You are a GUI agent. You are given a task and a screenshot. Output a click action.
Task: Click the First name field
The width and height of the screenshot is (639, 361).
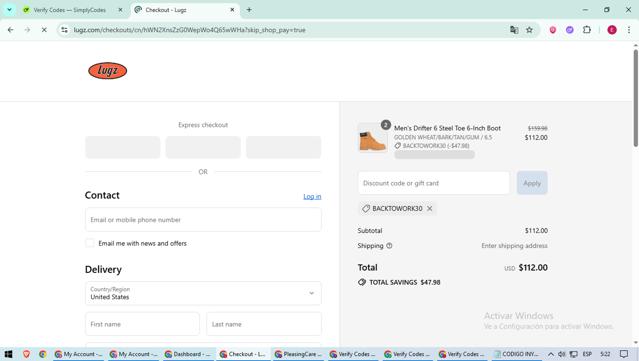[142, 324]
